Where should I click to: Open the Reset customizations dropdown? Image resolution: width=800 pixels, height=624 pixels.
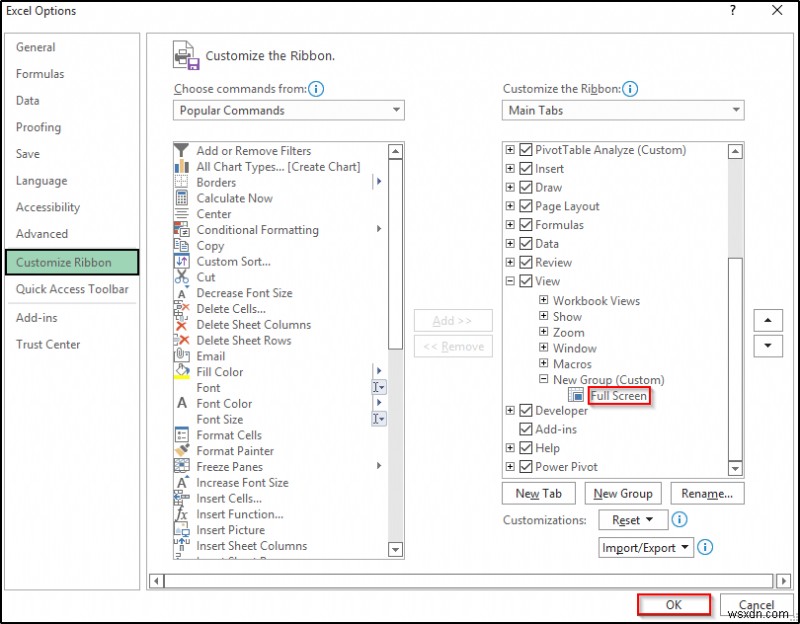tap(633, 520)
